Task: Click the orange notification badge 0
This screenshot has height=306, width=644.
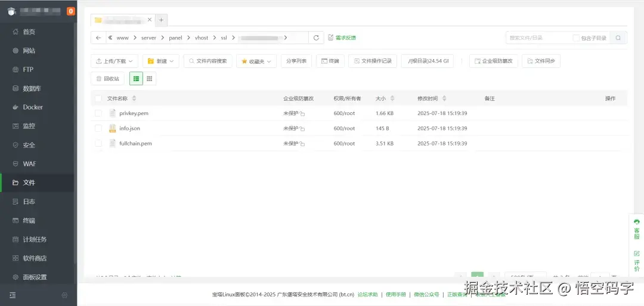Action: (70, 11)
